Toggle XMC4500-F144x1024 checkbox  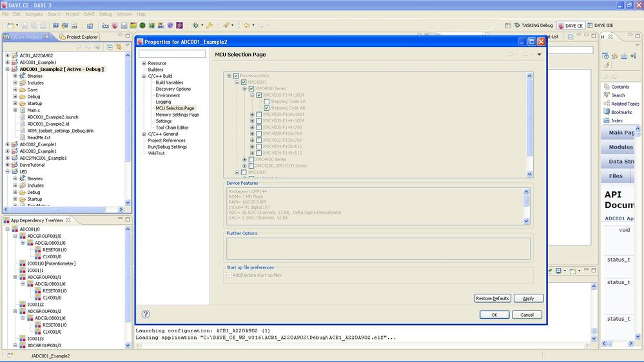pos(259,95)
